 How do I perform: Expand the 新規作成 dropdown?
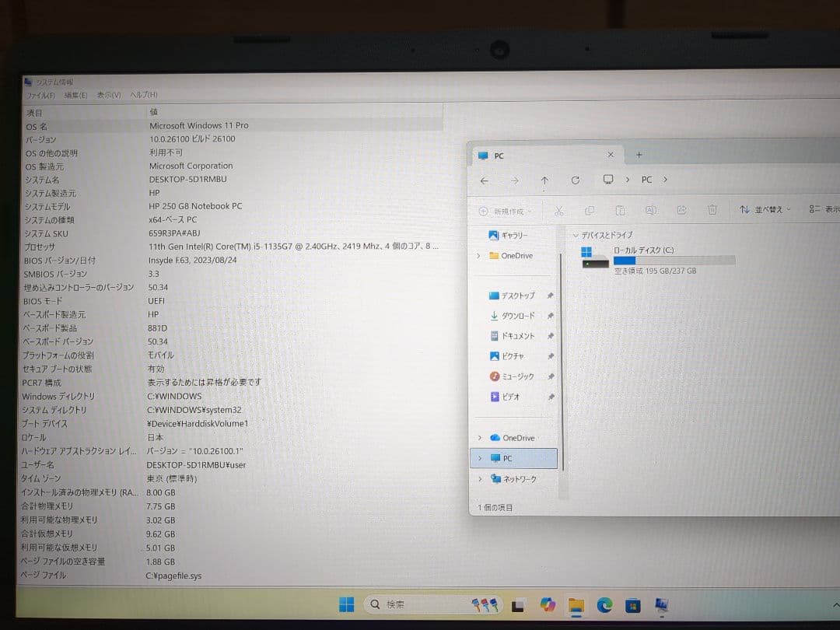pos(506,210)
